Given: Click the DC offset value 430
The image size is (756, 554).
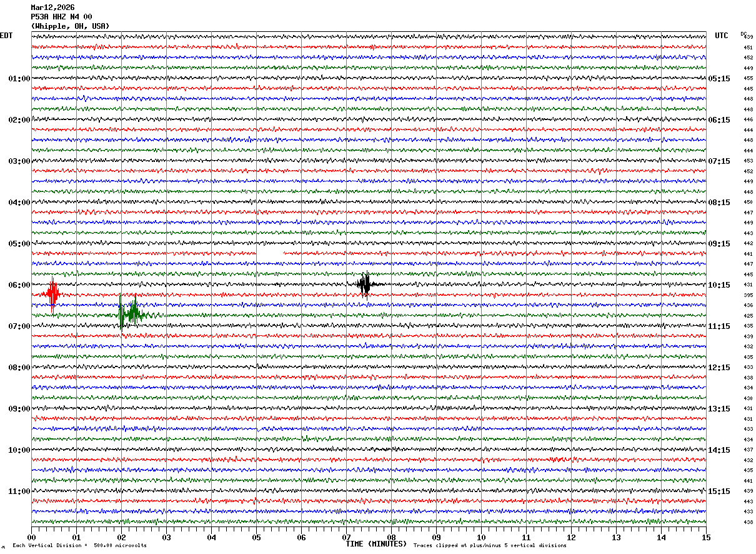Looking at the screenshot, I should (748, 398).
